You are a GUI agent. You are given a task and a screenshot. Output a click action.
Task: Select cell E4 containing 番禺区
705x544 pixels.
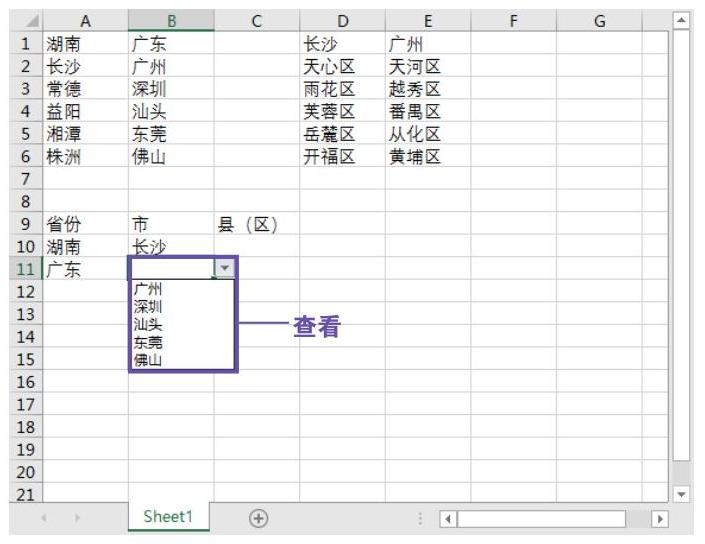pos(428,111)
